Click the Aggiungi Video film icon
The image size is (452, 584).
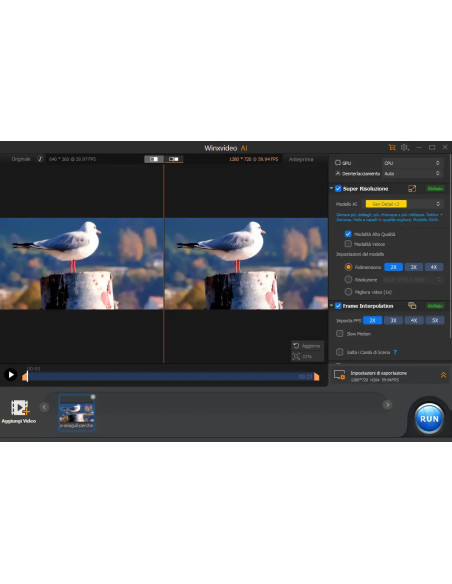20,408
